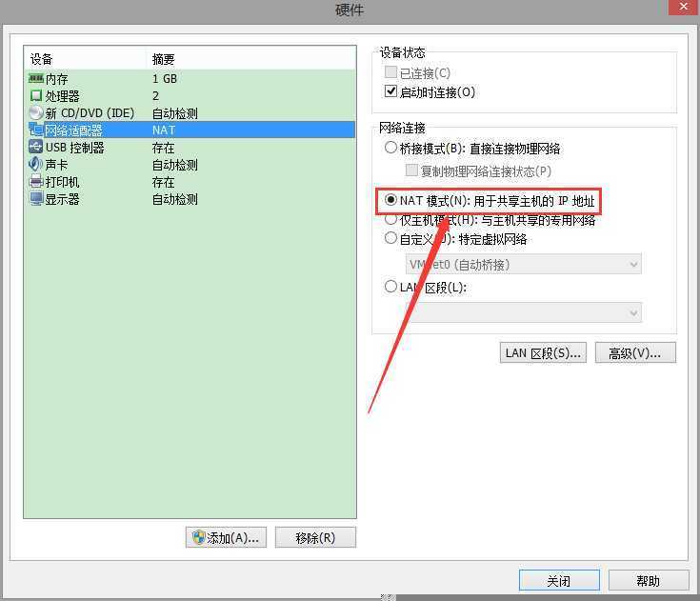Click the network adapter (网络适配器) icon
The image size is (700, 601).
[x=36, y=130]
